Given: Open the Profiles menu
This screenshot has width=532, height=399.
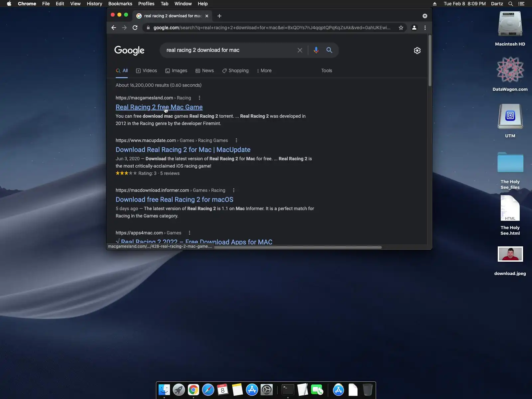Looking at the screenshot, I should point(146,4).
